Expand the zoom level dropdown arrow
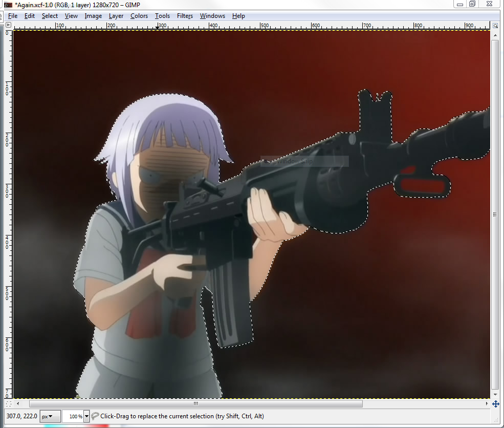Image resolution: width=504 pixels, height=428 pixels. coord(86,416)
